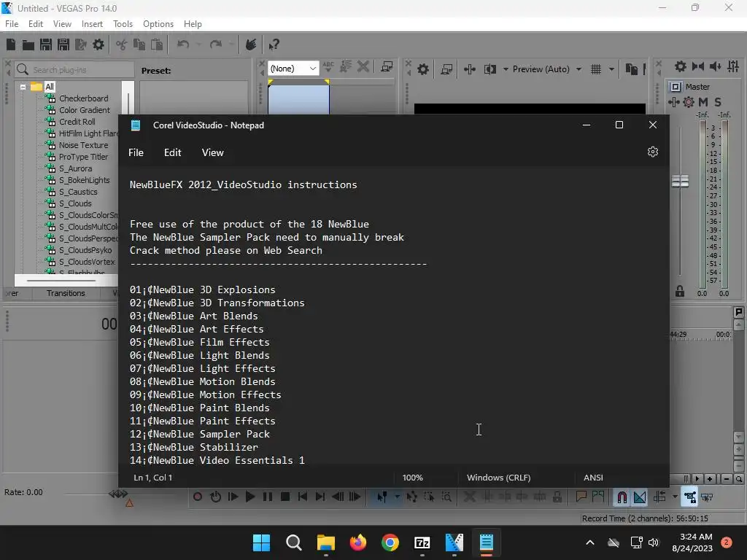Click the Overlays grid icon in preview
This screenshot has height=560, width=747.
pyautogui.click(x=596, y=69)
